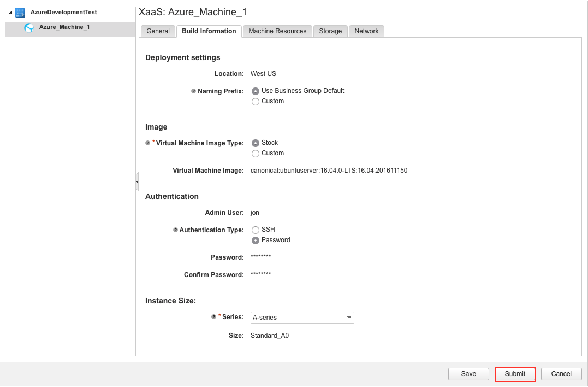Select Stock image type radio
Image resolution: width=588 pixels, height=387 pixels.
pyautogui.click(x=256, y=143)
